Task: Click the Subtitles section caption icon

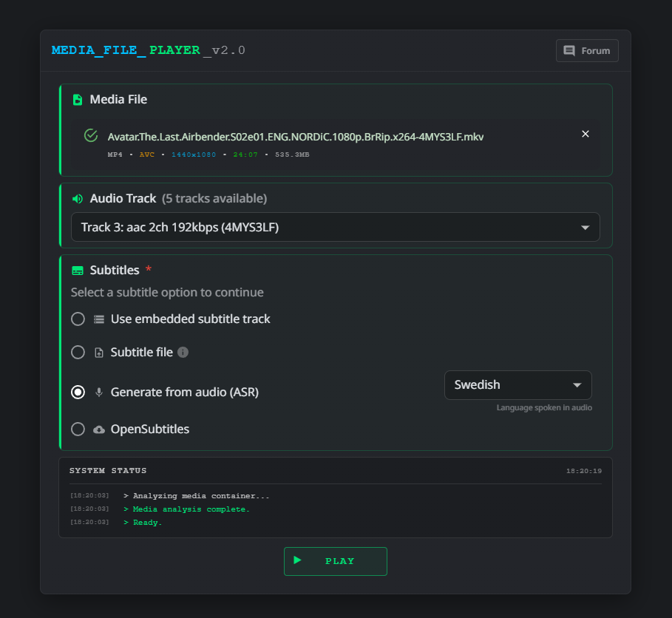Action: [x=78, y=271]
